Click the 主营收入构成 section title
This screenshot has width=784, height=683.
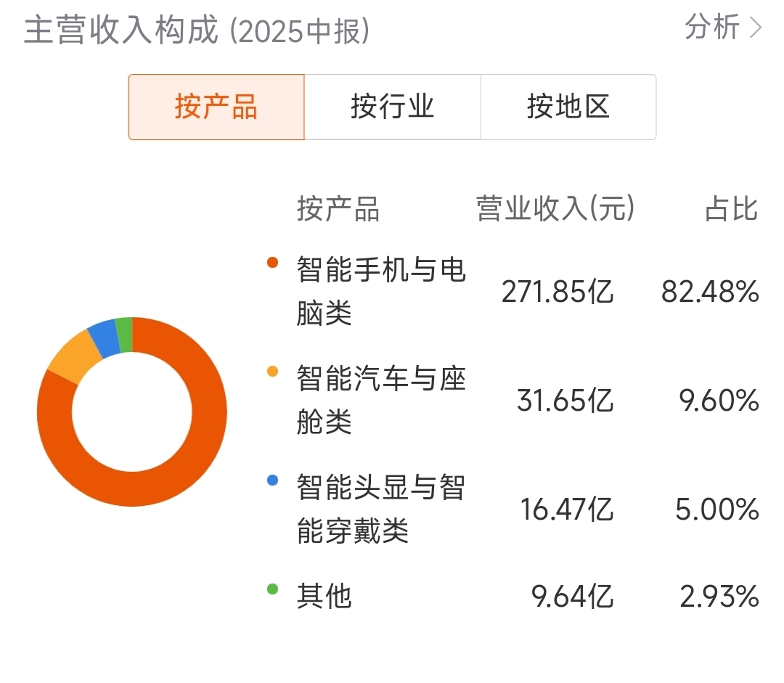tap(121, 30)
